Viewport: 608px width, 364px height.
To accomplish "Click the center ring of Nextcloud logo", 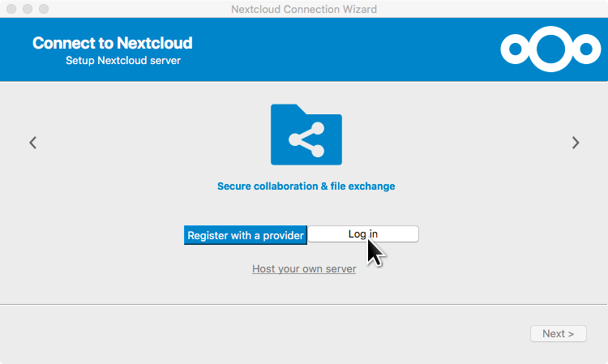I will pyautogui.click(x=551, y=49).
